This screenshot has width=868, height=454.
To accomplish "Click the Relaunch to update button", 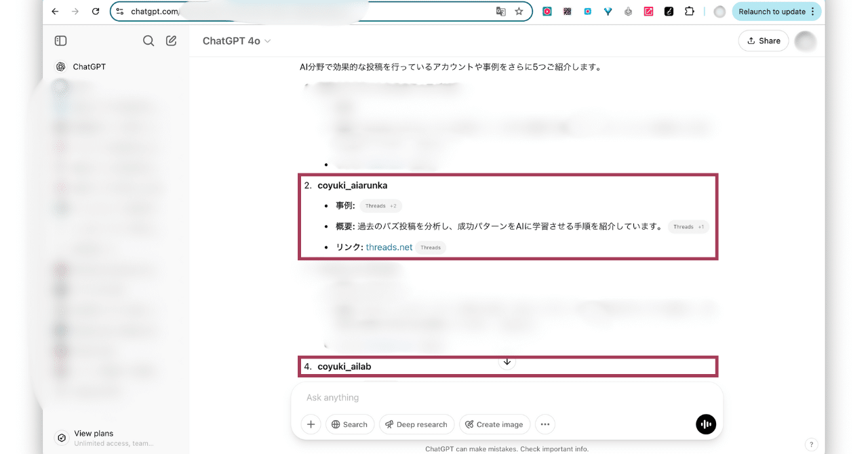I will coord(772,12).
